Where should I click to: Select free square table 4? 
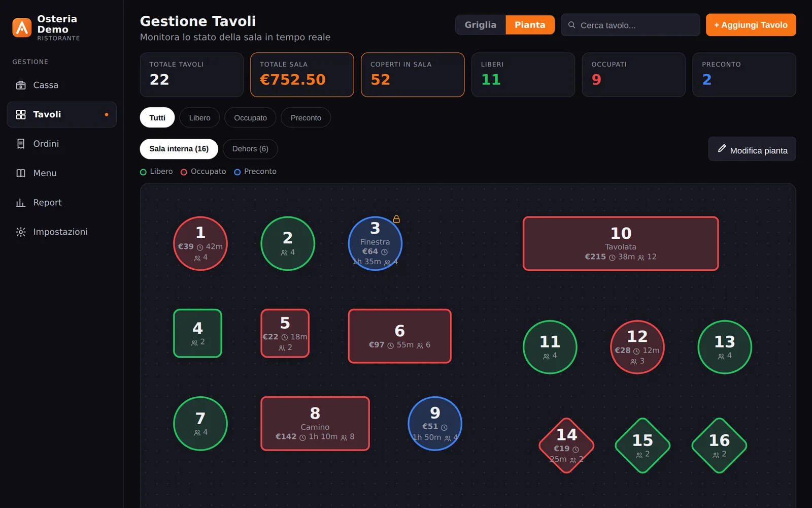click(198, 333)
